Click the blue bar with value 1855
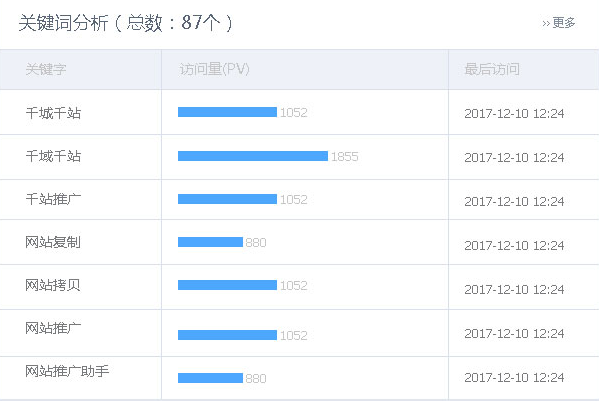Image resolution: width=599 pixels, height=401 pixels. coord(253,156)
